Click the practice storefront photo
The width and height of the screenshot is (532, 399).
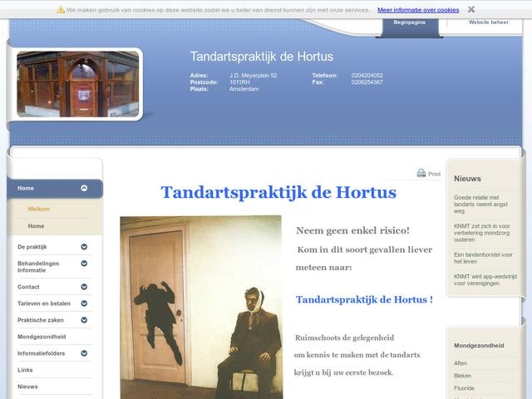coord(77,84)
